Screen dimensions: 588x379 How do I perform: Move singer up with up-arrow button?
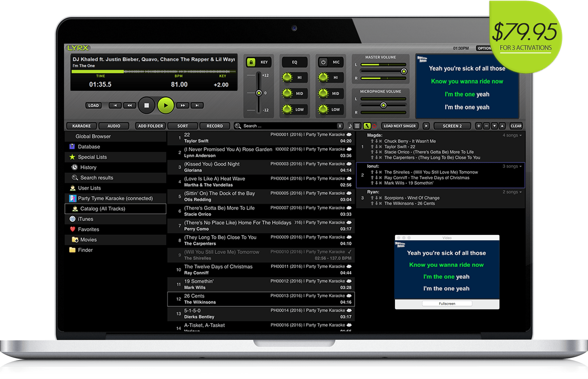click(x=502, y=126)
